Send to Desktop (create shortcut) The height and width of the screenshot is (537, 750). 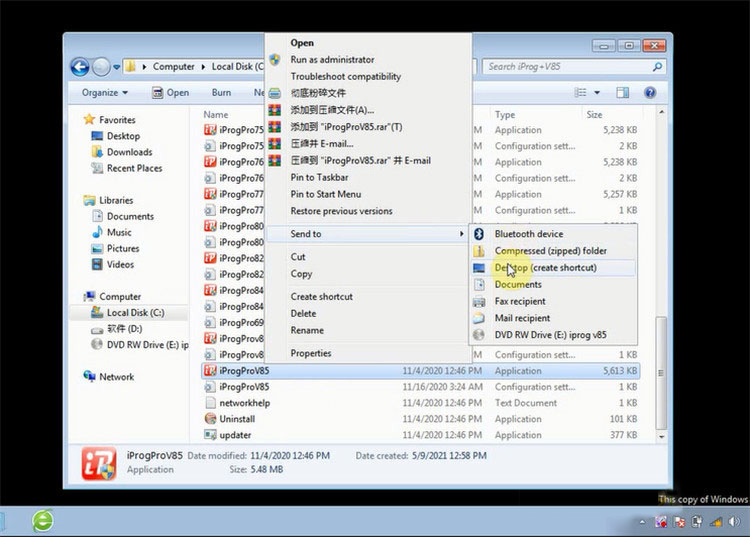coord(553,268)
